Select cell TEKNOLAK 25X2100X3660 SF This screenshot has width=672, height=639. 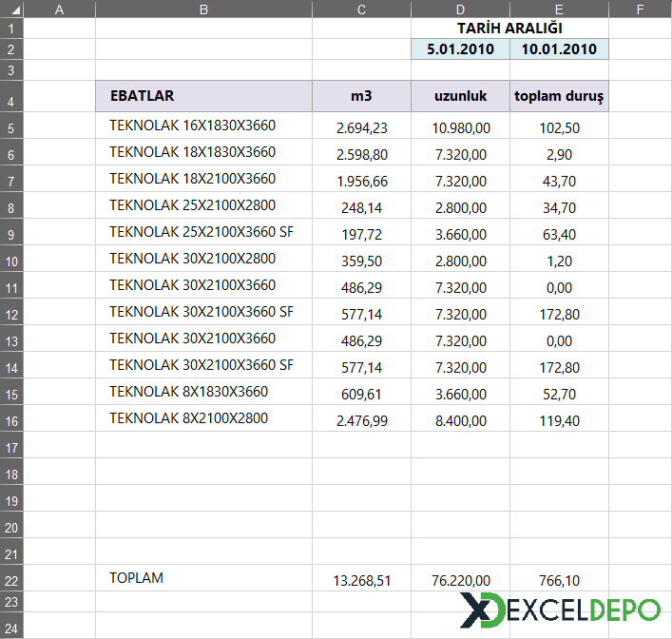(203, 232)
